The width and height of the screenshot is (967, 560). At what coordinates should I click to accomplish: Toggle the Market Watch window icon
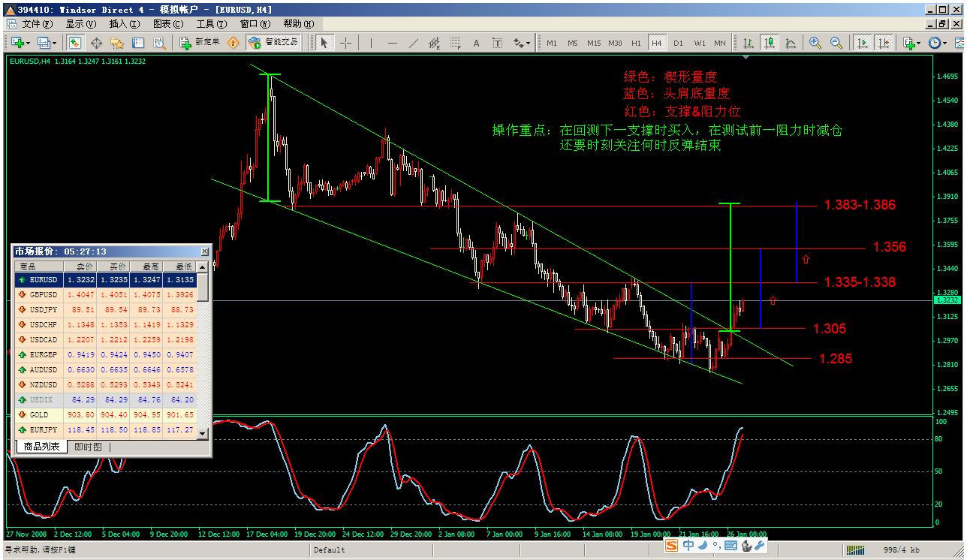tap(75, 43)
